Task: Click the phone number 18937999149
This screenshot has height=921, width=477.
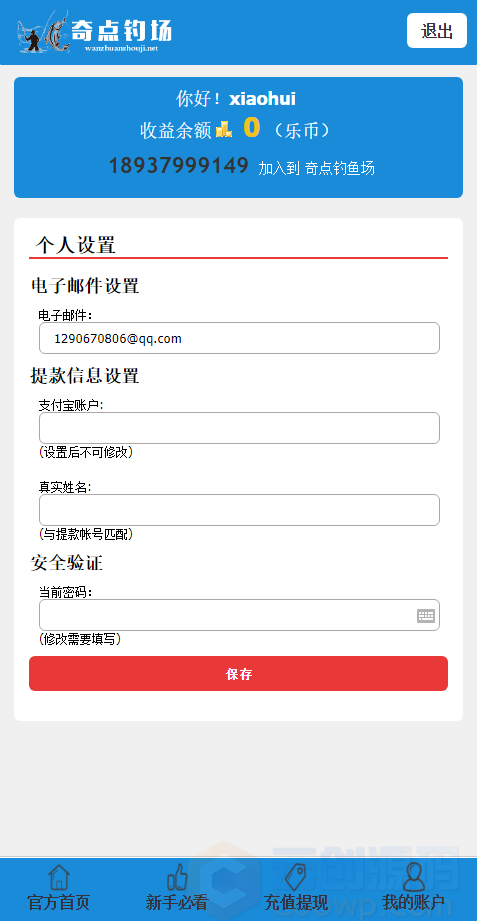Action: (x=179, y=166)
